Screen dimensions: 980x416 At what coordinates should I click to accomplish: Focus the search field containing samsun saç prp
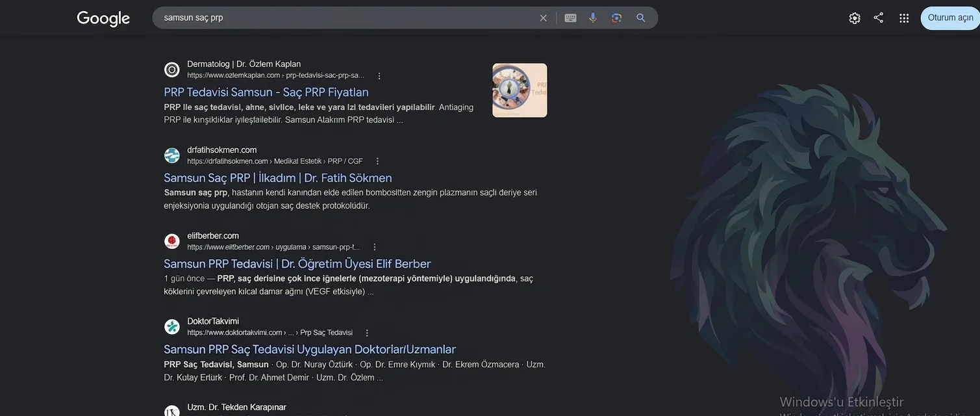point(344,18)
